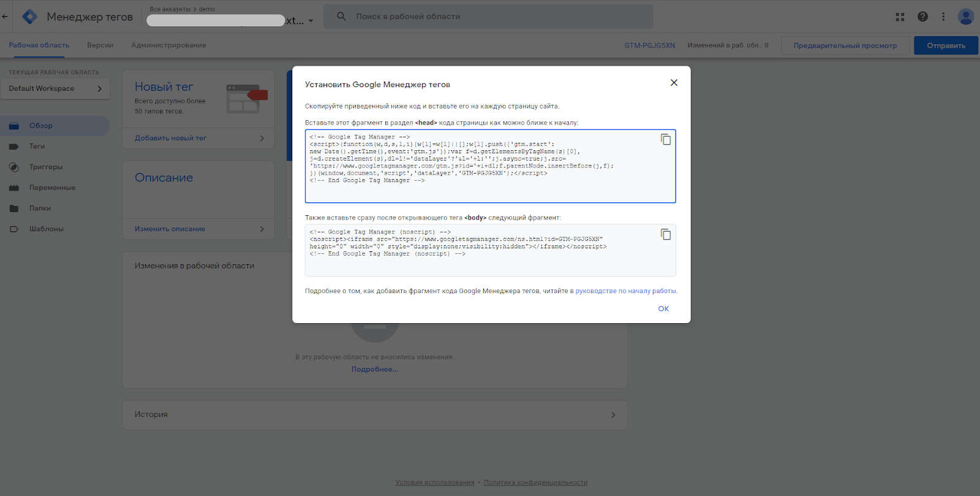Click the demo breadcrumb
Viewport: 980px width, 496px height.
coord(207,9)
